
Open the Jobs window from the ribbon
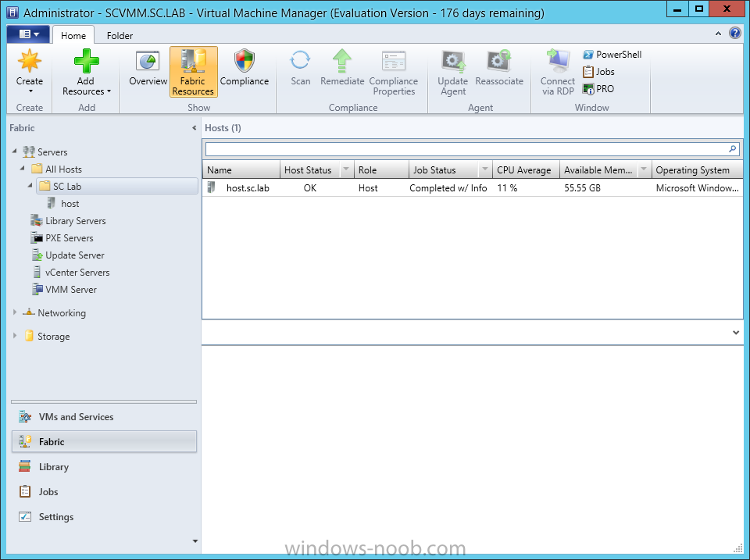point(598,72)
